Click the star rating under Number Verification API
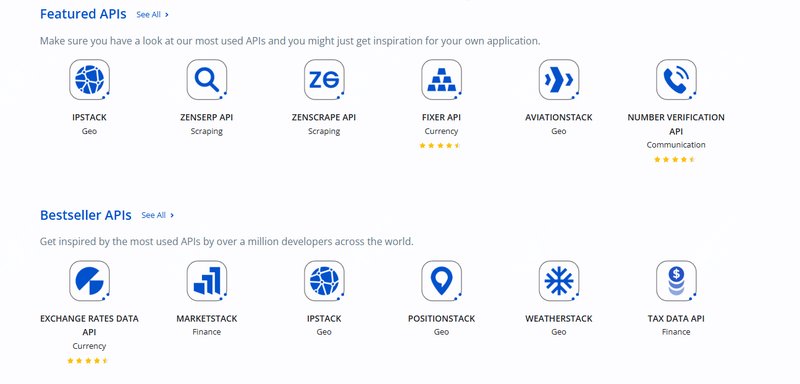The height and width of the screenshot is (384, 800). (674, 159)
